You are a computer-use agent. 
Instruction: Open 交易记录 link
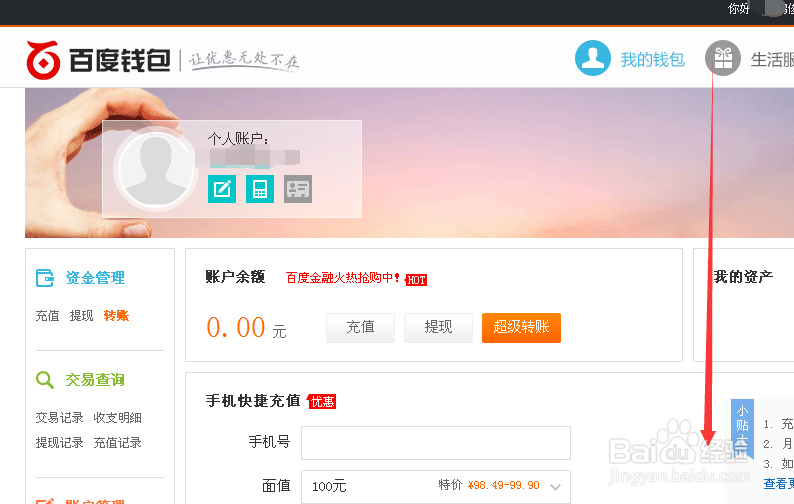pyautogui.click(x=59, y=418)
